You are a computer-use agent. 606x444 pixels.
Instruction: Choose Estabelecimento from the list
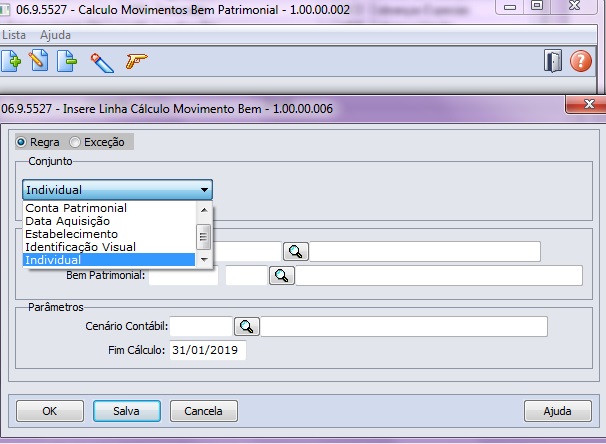click(x=109, y=234)
